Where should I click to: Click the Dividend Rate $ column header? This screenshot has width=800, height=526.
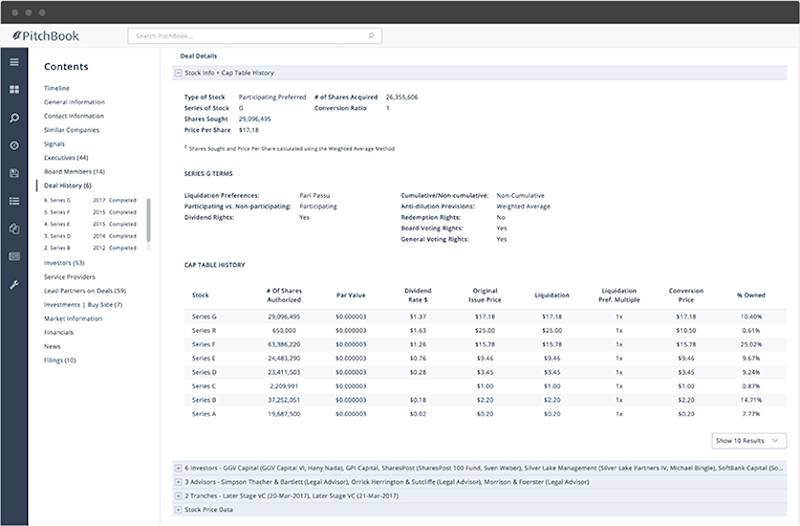click(418, 295)
